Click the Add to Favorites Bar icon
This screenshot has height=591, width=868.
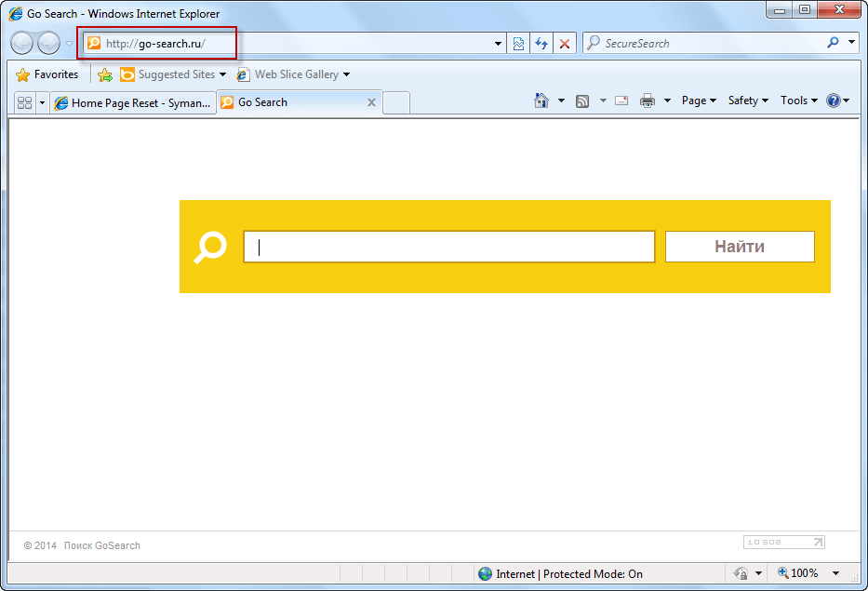coord(104,74)
